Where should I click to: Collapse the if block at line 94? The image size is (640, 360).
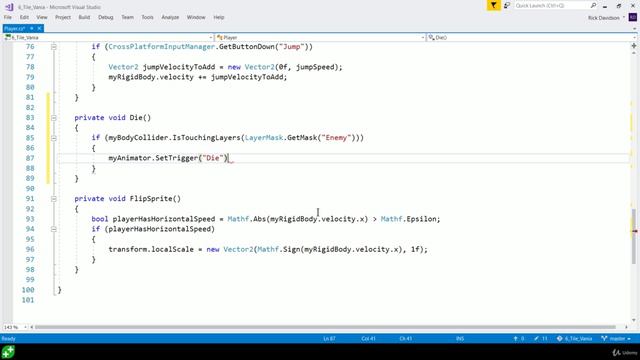pyautogui.click(x=53, y=229)
